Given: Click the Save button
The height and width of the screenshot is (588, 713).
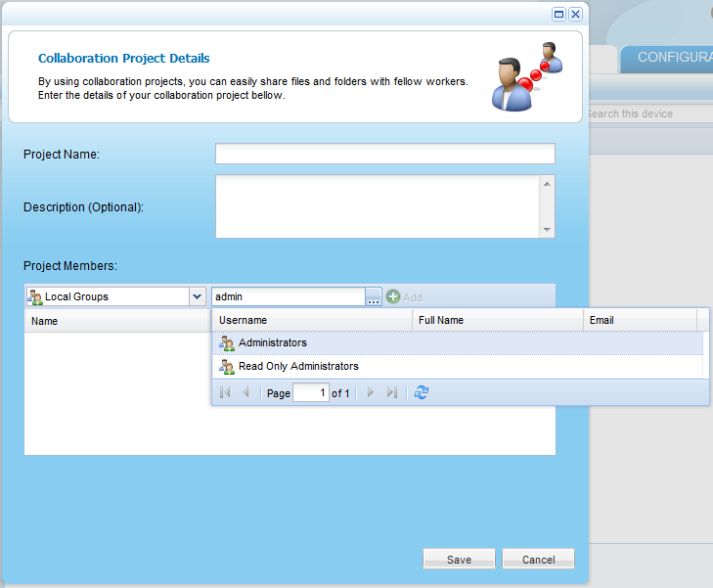Looking at the screenshot, I should [459, 559].
